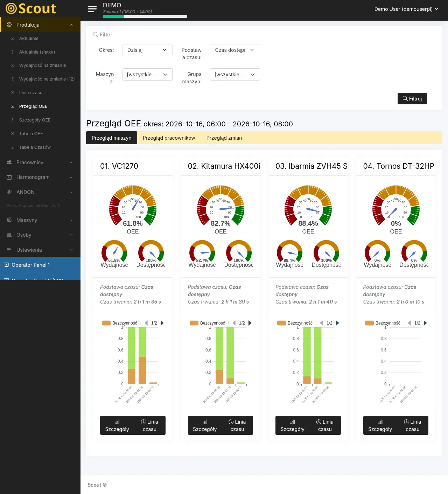The height and width of the screenshot is (494, 448).
Task: Click the ANDON sidebar icon
Action: (9, 192)
